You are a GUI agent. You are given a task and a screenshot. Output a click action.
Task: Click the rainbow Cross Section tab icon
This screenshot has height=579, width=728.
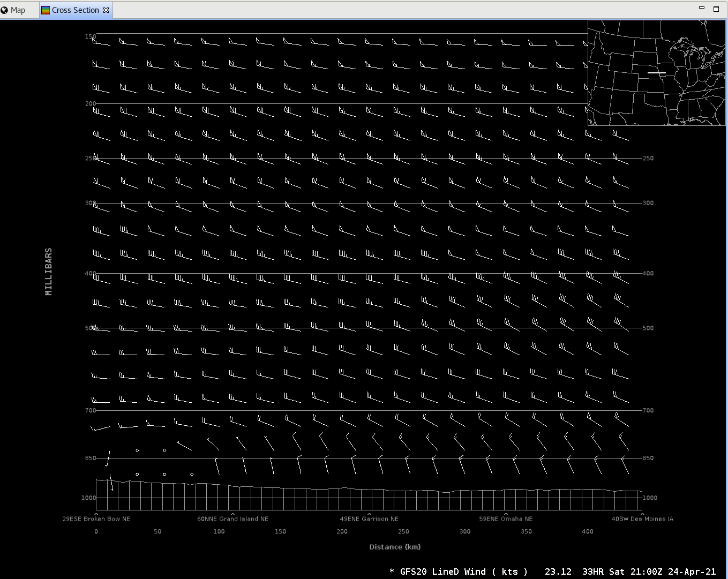pyautogui.click(x=46, y=10)
